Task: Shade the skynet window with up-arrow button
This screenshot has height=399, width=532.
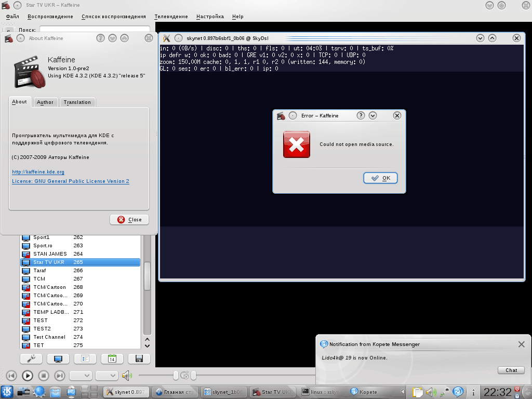Action: 492,38
